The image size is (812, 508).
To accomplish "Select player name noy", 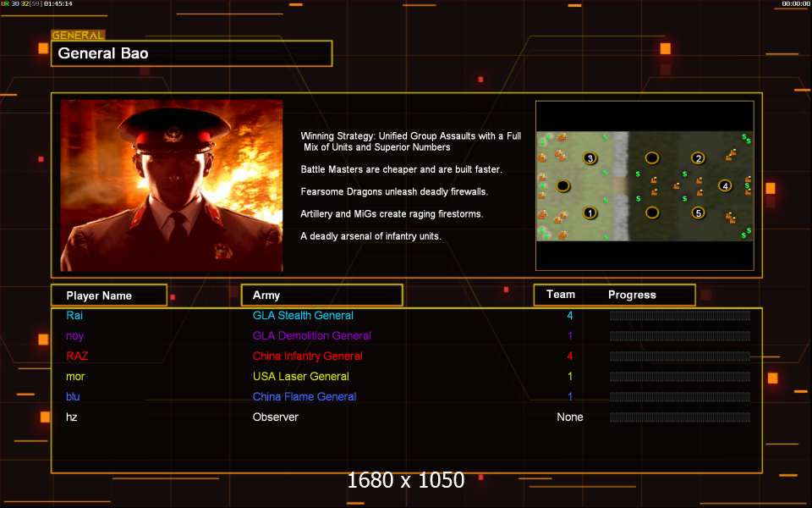I will pos(74,336).
